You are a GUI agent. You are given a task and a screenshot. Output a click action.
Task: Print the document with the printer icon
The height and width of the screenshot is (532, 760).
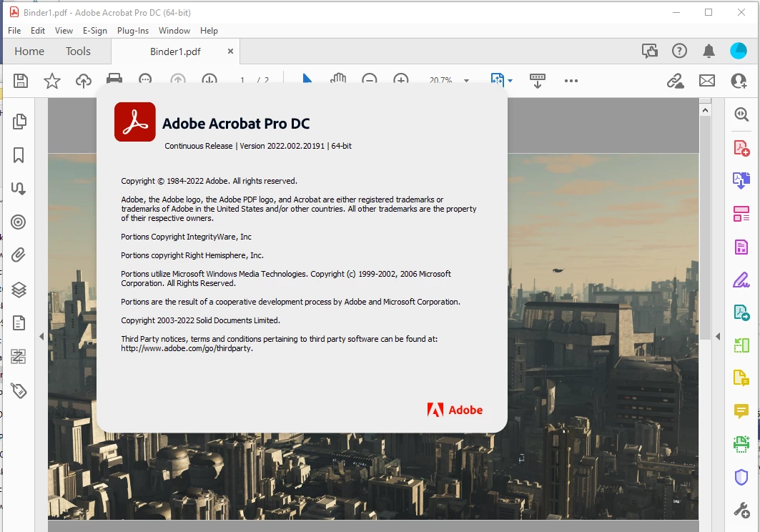(x=114, y=79)
